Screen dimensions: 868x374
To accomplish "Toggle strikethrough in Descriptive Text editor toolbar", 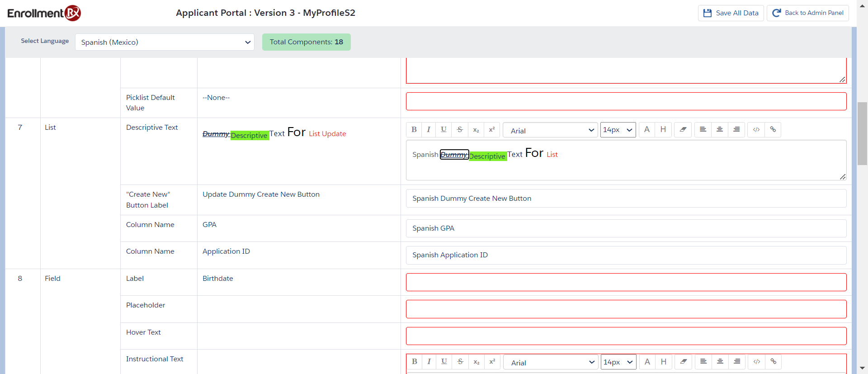I will coord(460,130).
